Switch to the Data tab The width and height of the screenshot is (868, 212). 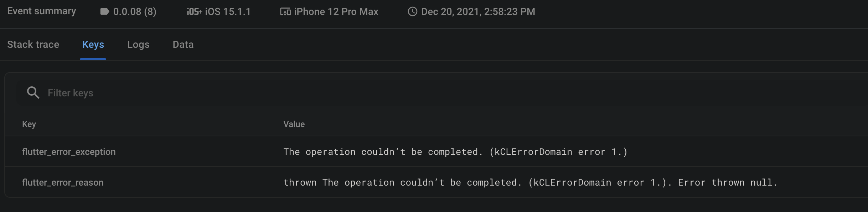183,44
